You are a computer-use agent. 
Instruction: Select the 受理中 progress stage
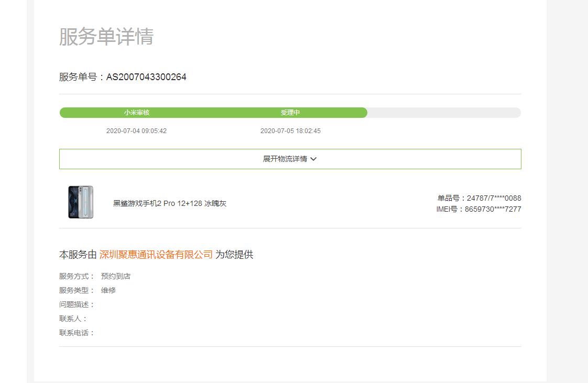click(x=290, y=113)
